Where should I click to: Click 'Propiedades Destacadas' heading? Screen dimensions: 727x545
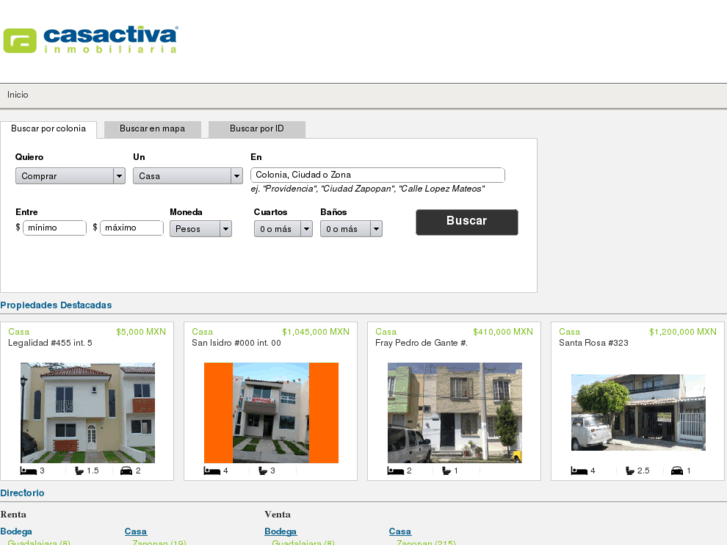point(56,305)
